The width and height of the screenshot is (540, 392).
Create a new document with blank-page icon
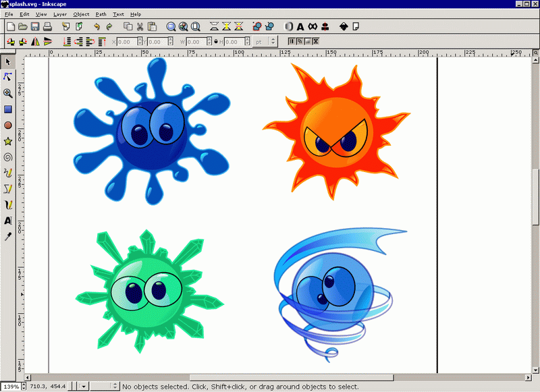(11, 26)
